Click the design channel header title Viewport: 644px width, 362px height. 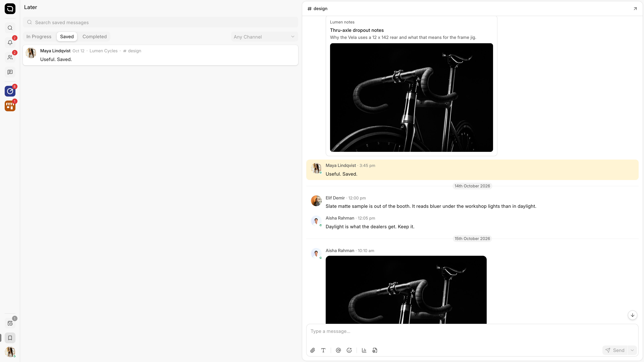(317, 9)
